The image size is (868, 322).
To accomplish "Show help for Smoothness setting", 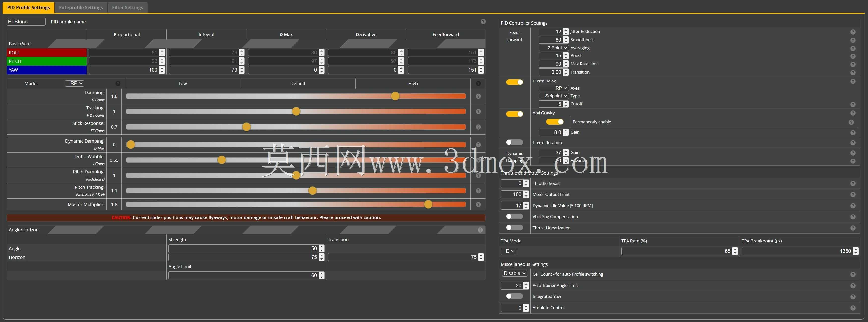I will click(853, 40).
